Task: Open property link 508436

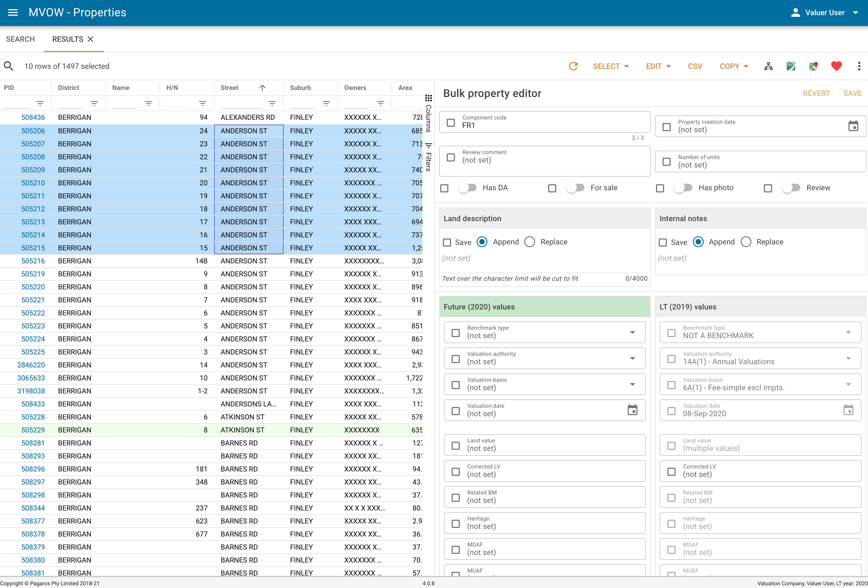Action: coord(33,117)
